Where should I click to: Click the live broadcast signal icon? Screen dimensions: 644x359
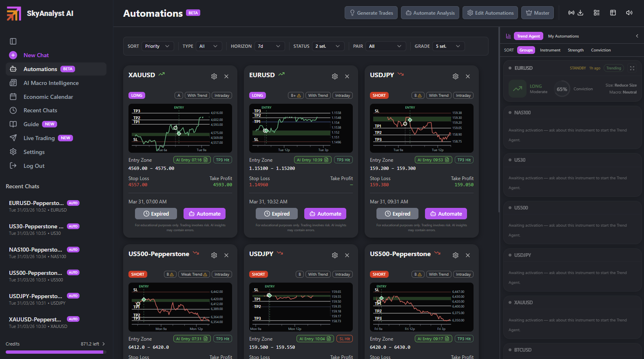571,13
